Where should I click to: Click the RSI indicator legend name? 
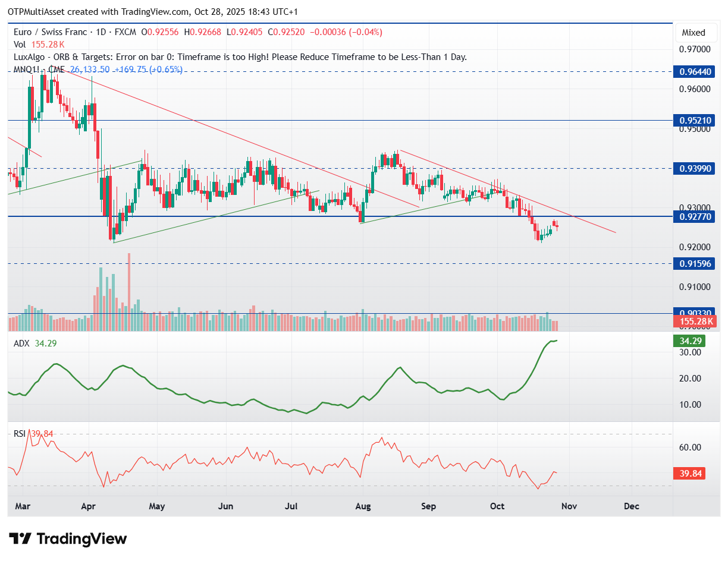(x=20, y=434)
